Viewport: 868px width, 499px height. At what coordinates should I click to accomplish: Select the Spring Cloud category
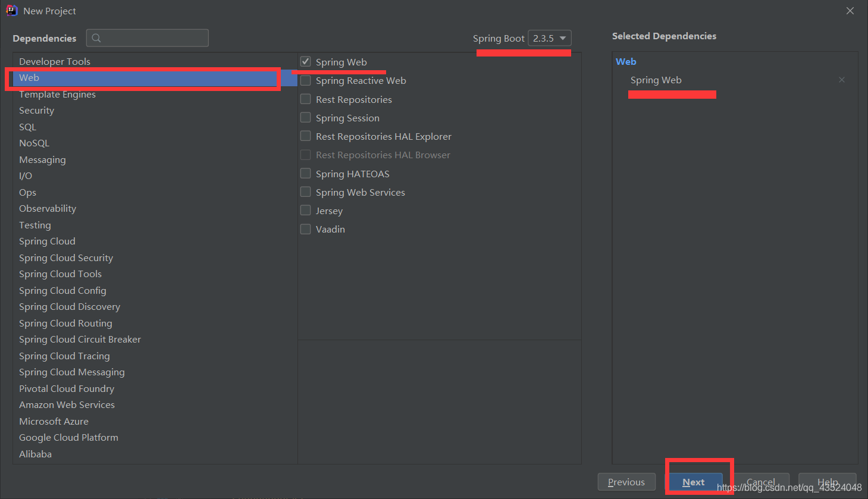click(x=155, y=241)
